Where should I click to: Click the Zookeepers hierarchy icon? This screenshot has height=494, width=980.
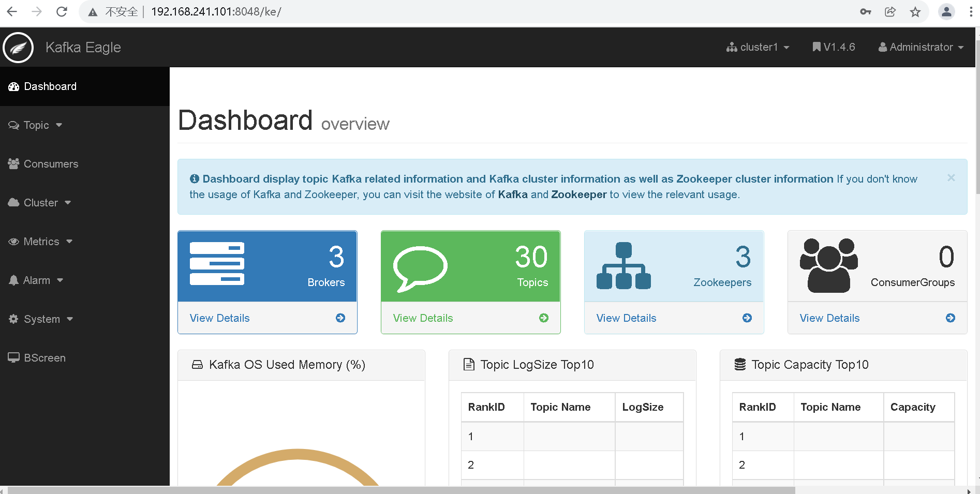coord(623,266)
